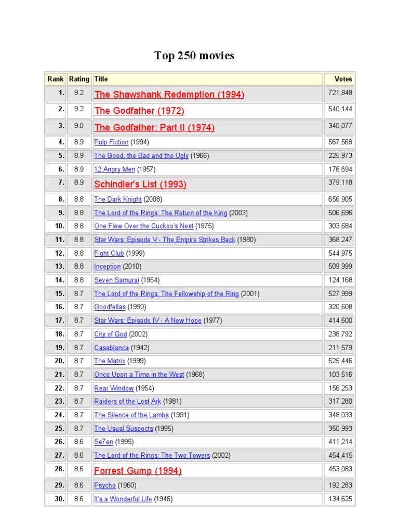Select the vote count 340,077

coord(340,126)
